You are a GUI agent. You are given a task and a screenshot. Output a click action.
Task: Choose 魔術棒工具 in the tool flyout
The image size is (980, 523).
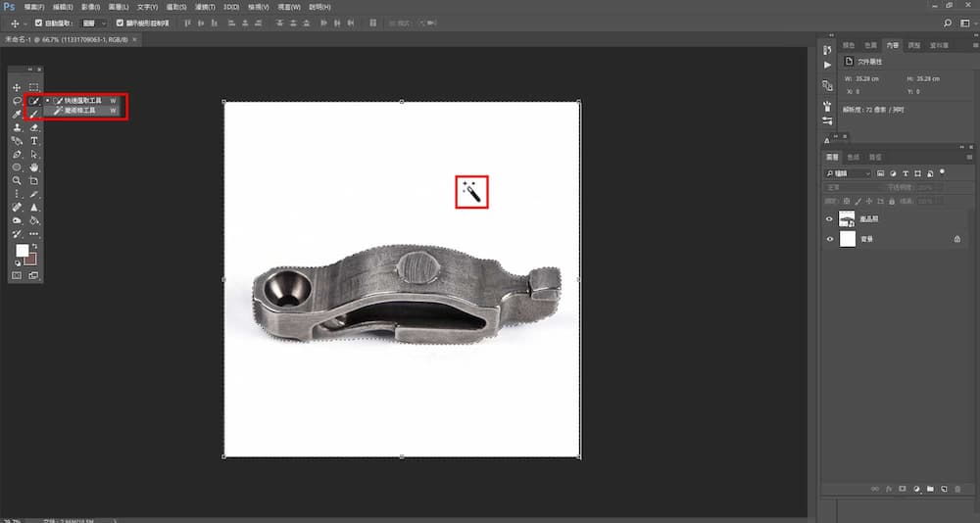point(80,111)
